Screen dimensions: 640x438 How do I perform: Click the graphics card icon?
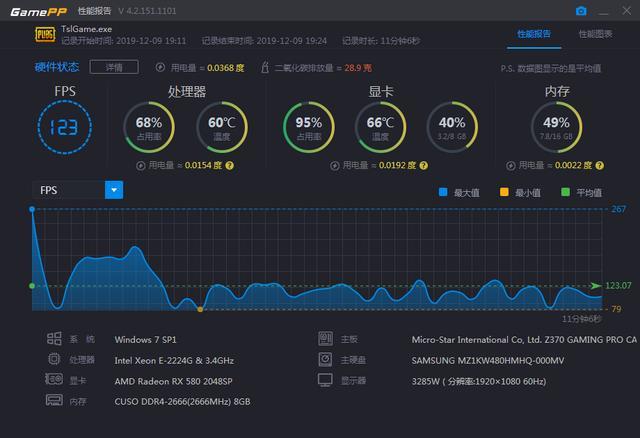(x=54, y=379)
